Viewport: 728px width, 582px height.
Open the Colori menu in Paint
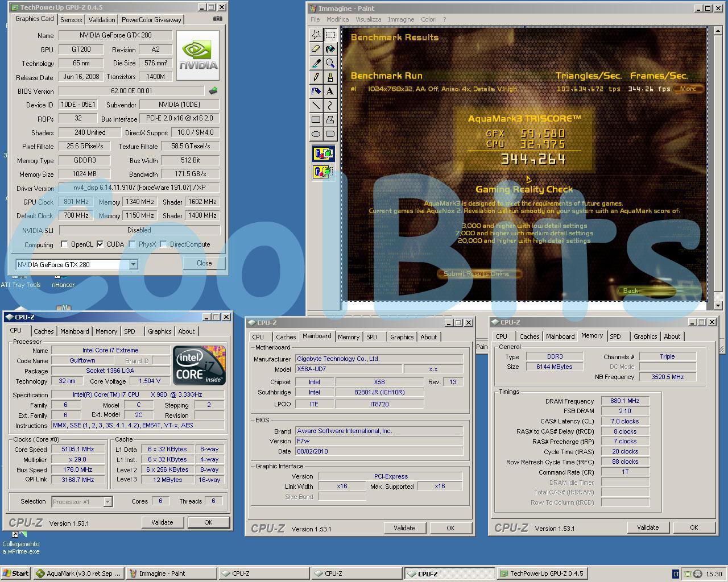(428, 19)
